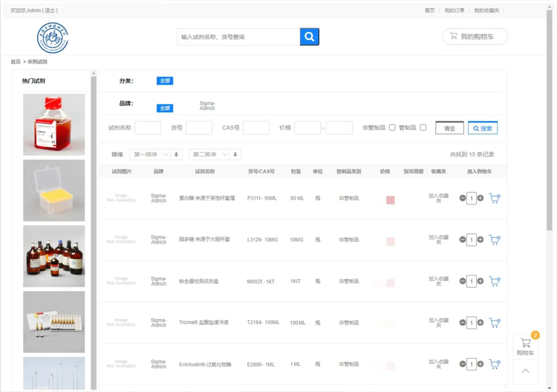
Task: Click Trizma 盐酸盐缓冲液 product name
Action: (x=204, y=322)
